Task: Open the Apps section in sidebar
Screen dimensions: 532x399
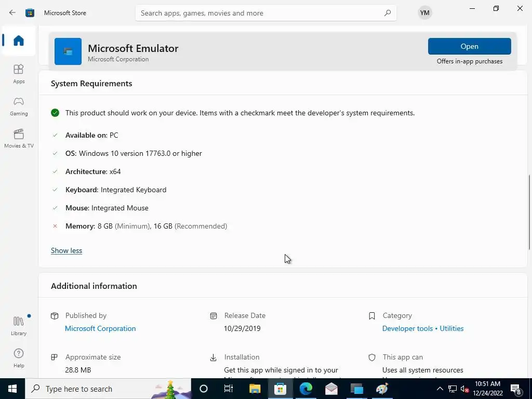Action: [x=19, y=74]
